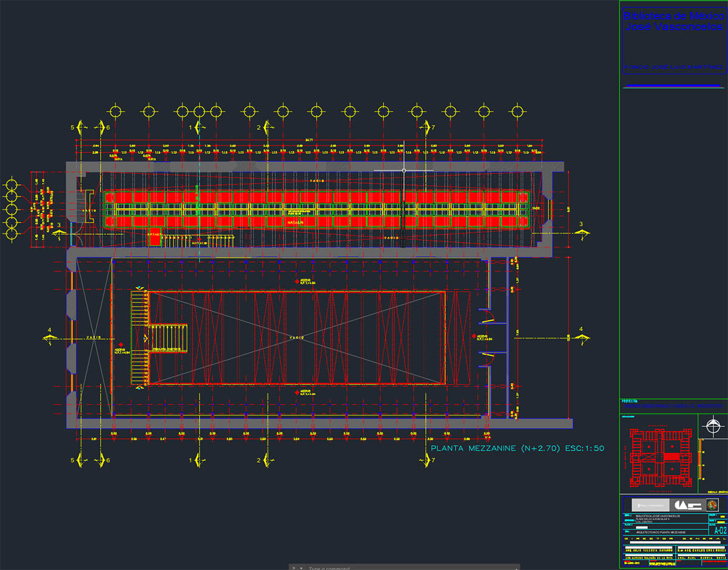Open the recent commands dropdown arrow
Screen dimensions: 728x570
(x=302, y=568)
